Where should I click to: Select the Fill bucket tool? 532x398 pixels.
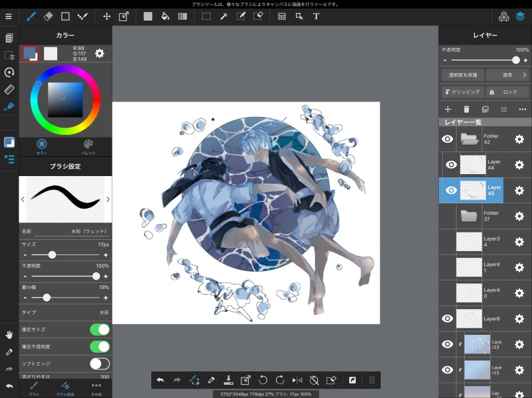click(165, 16)
